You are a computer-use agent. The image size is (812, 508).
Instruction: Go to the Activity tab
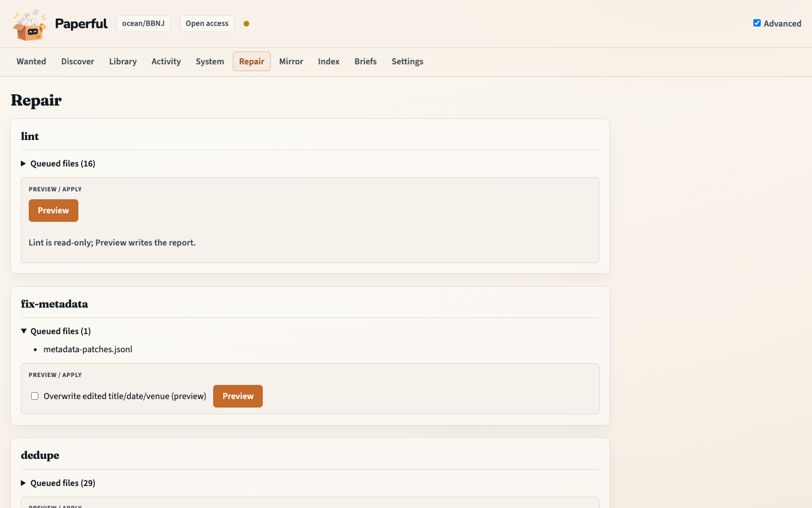click(166, 62)
